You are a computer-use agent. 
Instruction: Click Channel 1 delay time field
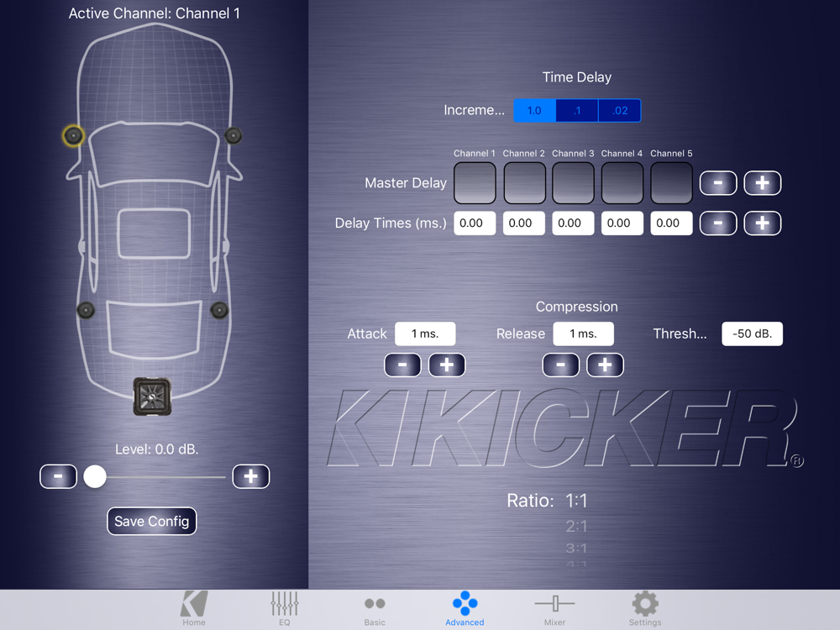pyautogui.click(x=475, y=223)
